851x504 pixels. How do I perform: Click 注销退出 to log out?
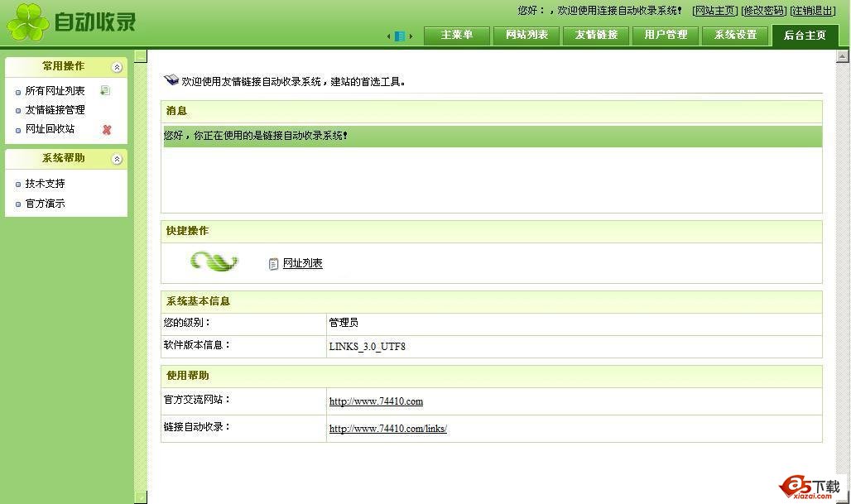coord(812,10)
